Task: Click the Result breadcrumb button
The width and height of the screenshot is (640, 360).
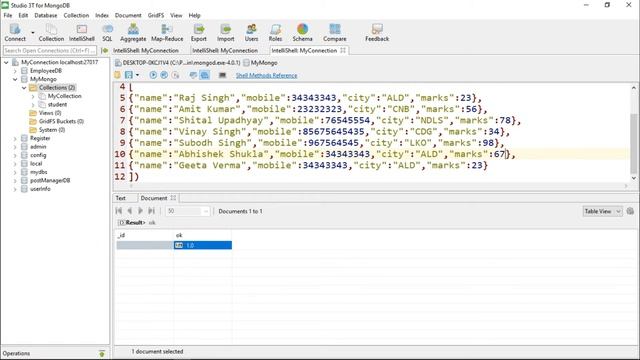Action: pyautogui.click(x=132, y=222)
